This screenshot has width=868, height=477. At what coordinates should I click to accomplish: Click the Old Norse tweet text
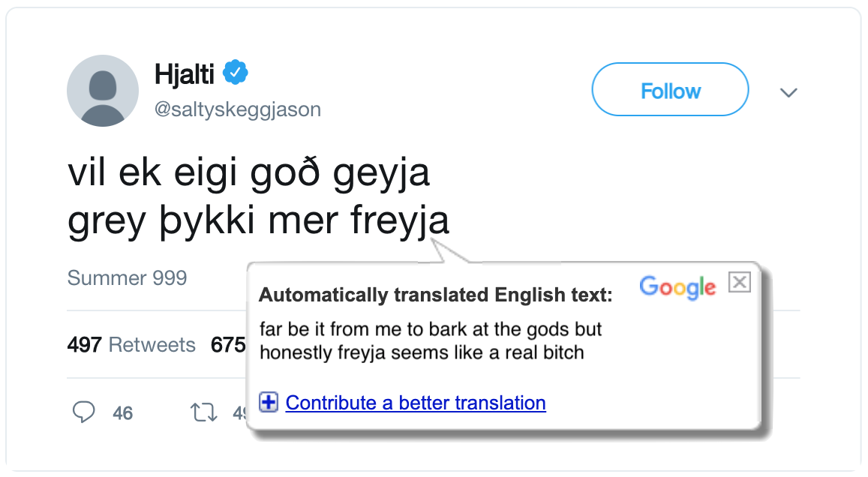coord(259,196)
